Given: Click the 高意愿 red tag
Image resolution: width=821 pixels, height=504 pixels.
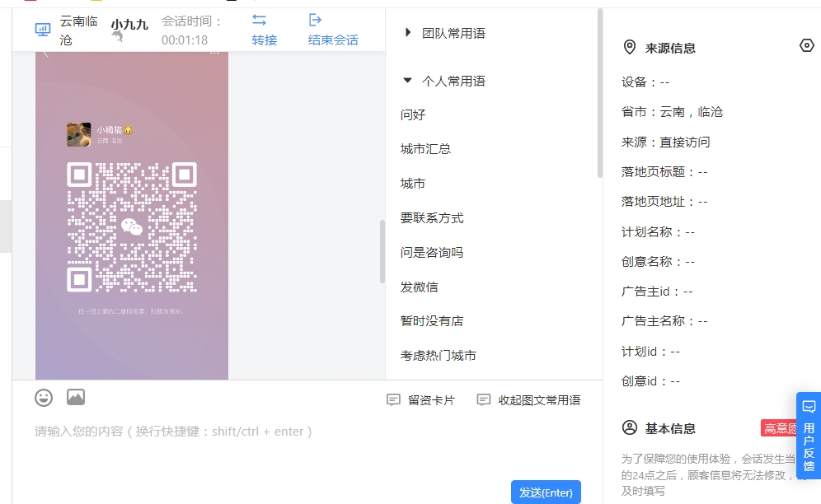Looking at the screenshot, I should (780, 428).
